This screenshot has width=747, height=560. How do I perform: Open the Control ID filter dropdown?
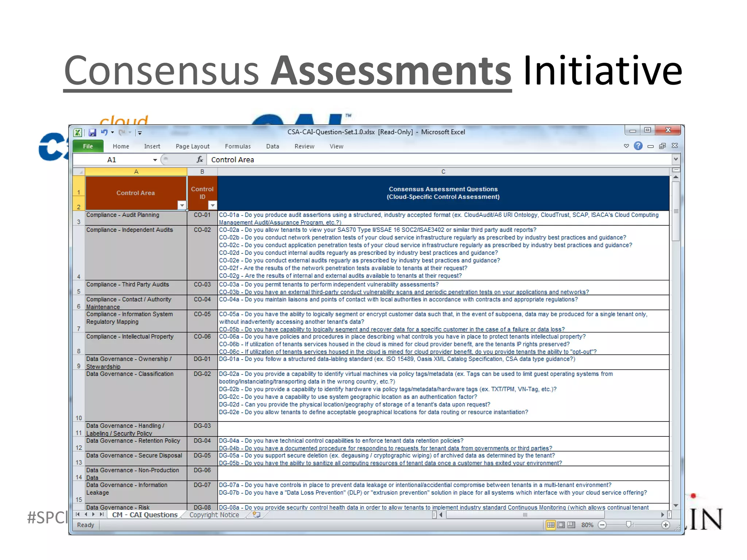[212, 205]
